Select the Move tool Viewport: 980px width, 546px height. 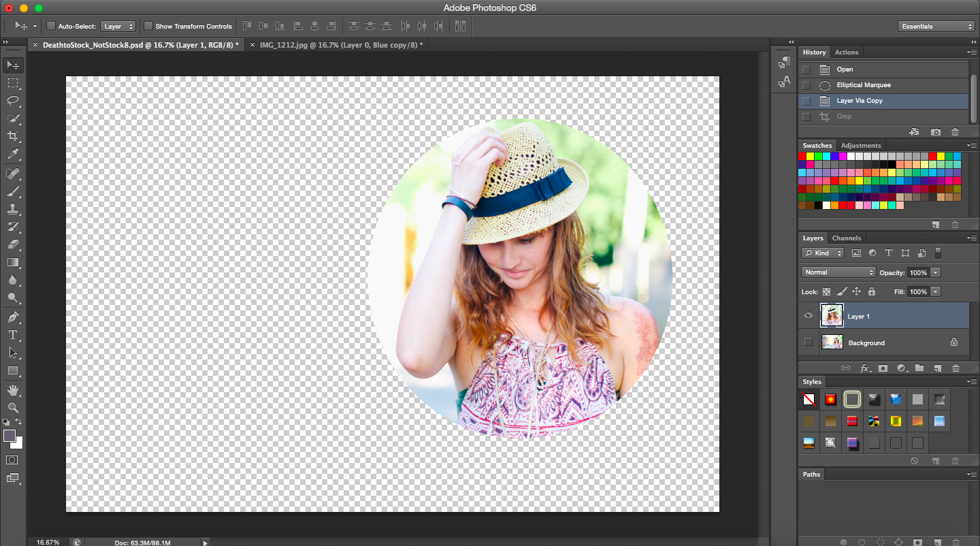[12, 65]
